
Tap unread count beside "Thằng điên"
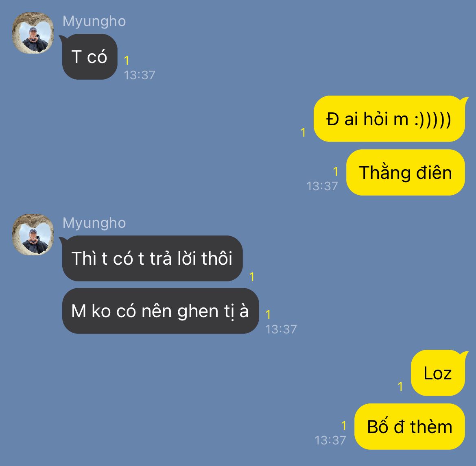coord(336,172)
